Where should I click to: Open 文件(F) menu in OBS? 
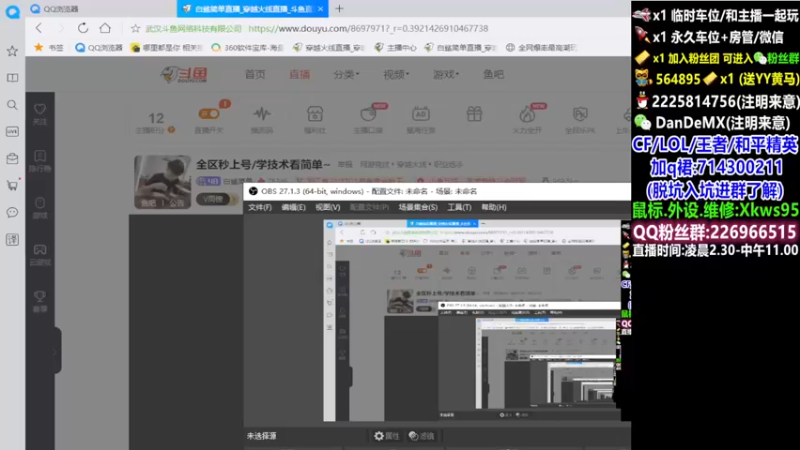pos(260,207)
